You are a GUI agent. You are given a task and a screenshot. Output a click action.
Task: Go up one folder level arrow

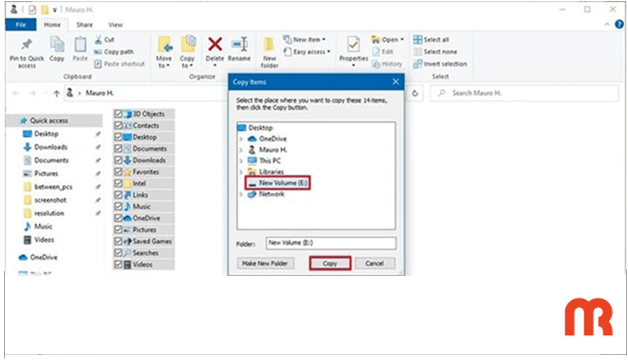[x=56, y=93]
